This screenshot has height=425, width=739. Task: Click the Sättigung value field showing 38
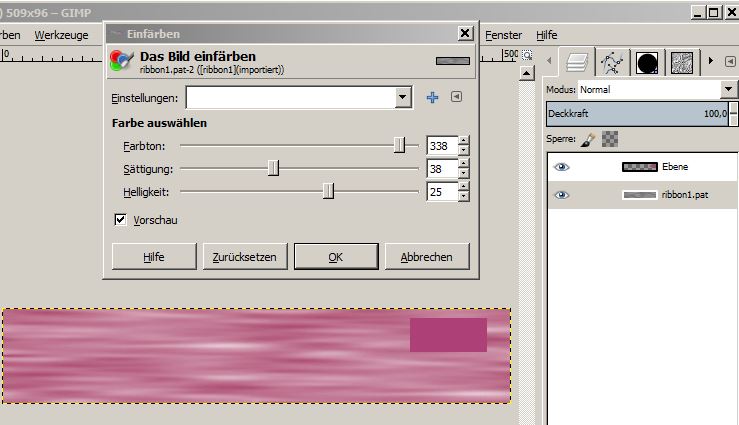click(x=442, y=169)
